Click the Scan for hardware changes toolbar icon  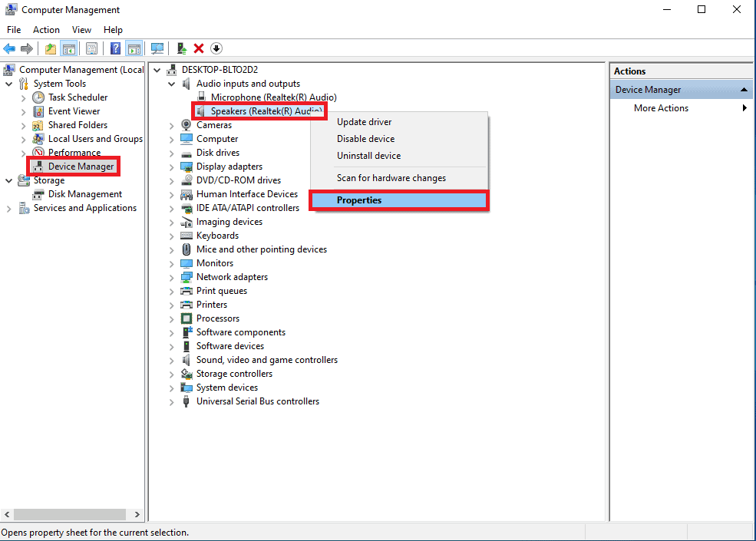tap(157, 48)
